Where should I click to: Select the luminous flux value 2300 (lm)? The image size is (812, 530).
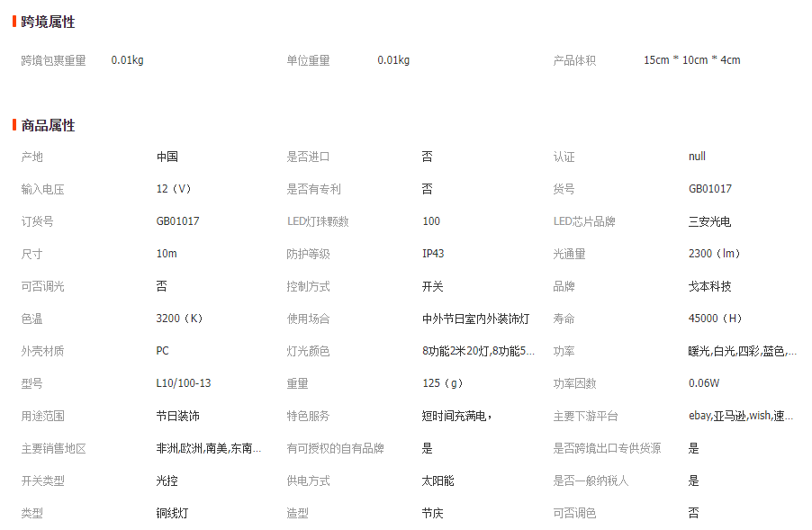pos(714,254)
